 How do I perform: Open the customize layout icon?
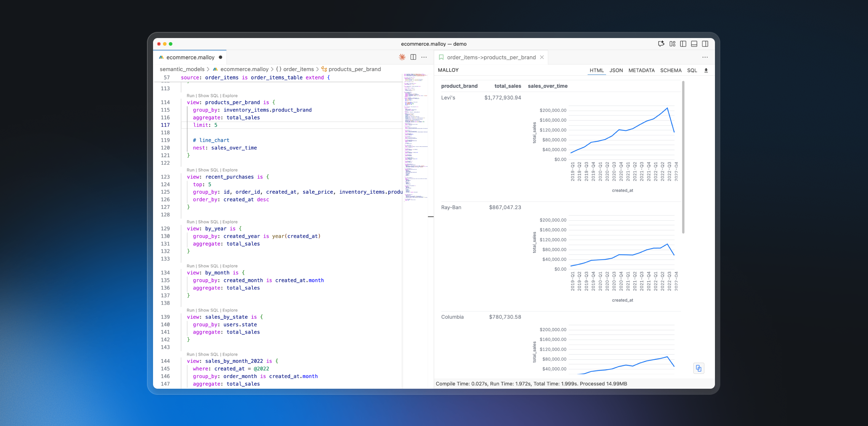[x=672, y=44]
